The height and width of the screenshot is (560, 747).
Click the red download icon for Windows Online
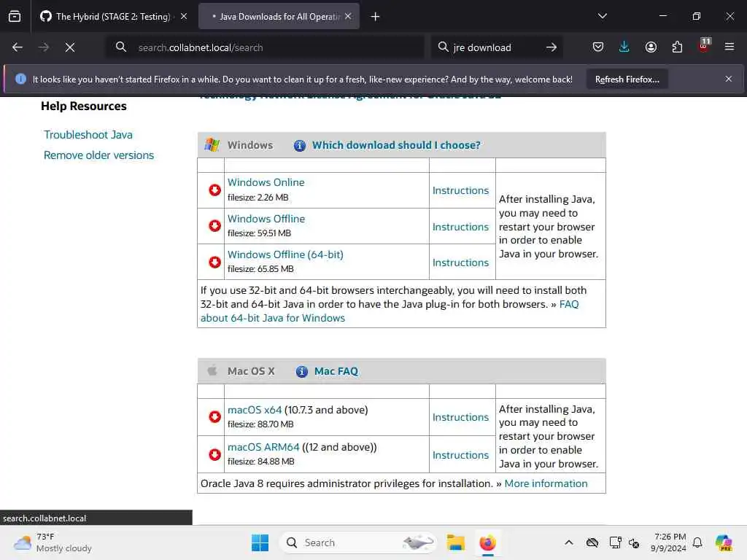click(215, 190)
